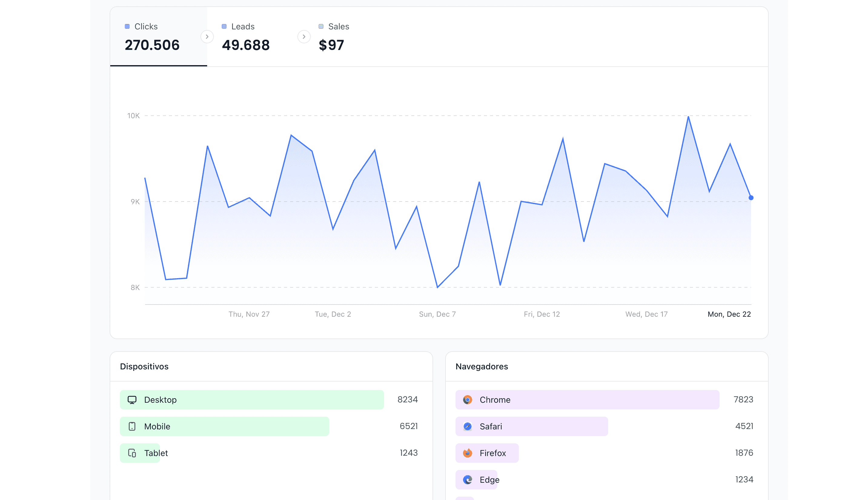The height and width of the screenshot is (500, 868).
Task: Click the Mon, Dec 22 axis label
Action: pos(729,314)
